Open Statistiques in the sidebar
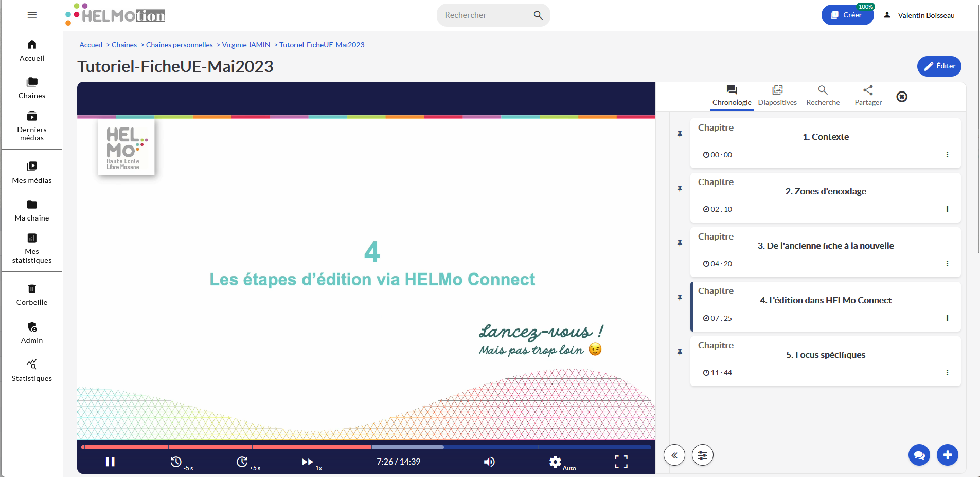Screen dimensions: 980x477 tap(32, 371)
